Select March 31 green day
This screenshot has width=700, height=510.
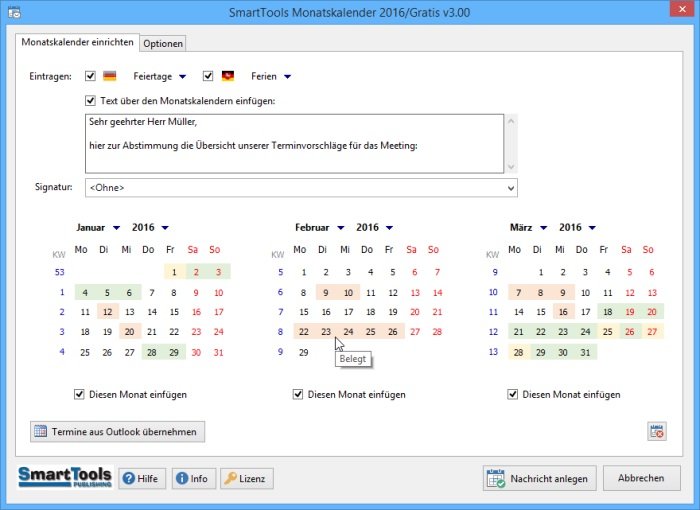[586, 352]
